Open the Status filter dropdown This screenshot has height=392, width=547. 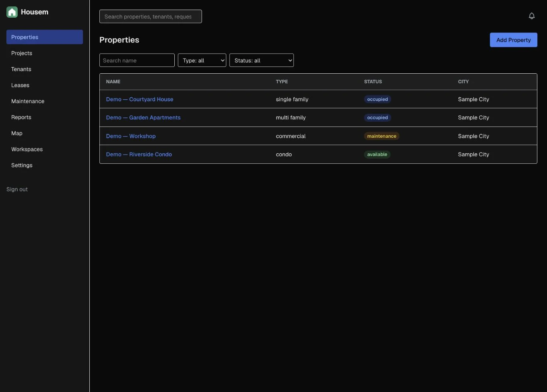262,60
